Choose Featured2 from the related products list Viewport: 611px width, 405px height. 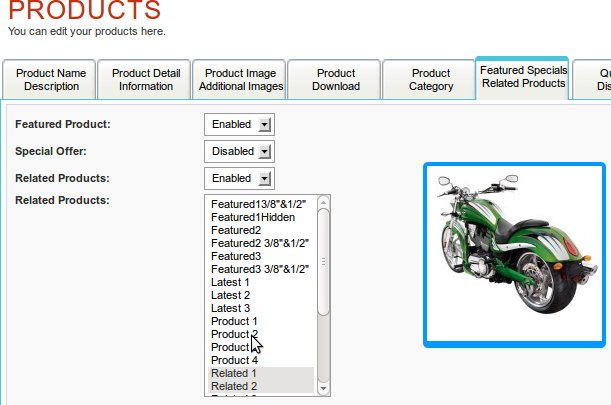coord(236,230)
